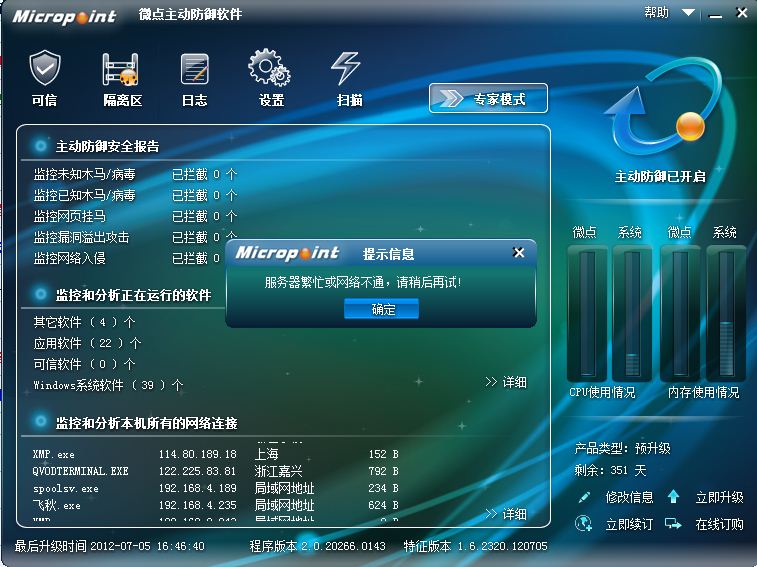This screenshot has width=757, height=567.
Task: Select the 监控网页挂马 row
Action: pyautogui.click(x=135, y=216)
